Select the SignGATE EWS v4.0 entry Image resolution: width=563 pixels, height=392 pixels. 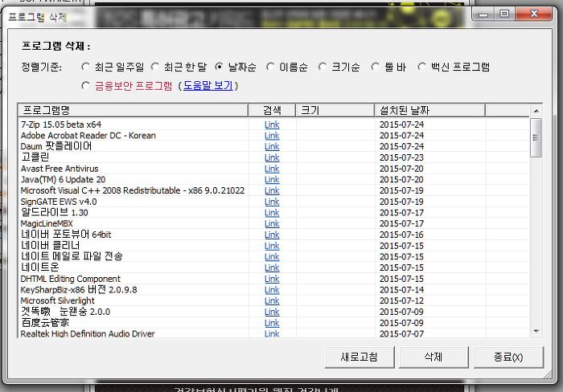[x=273, y=202]
